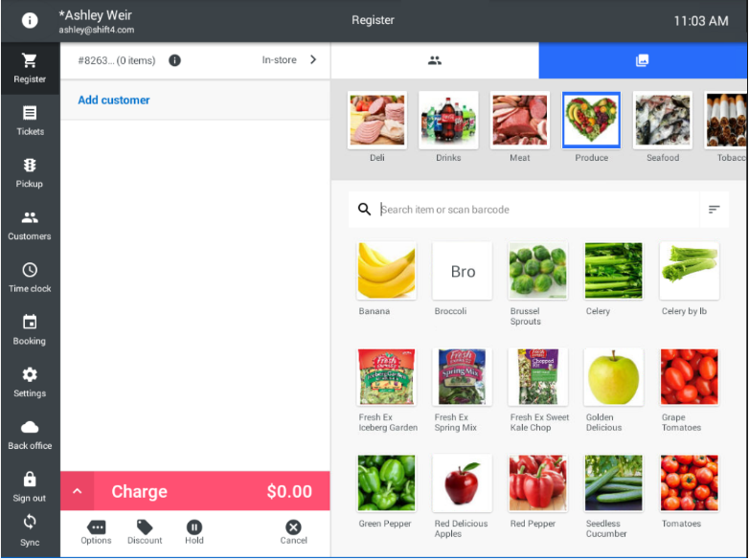Click the Add customer link
The image size is (749, 560).
114,100
